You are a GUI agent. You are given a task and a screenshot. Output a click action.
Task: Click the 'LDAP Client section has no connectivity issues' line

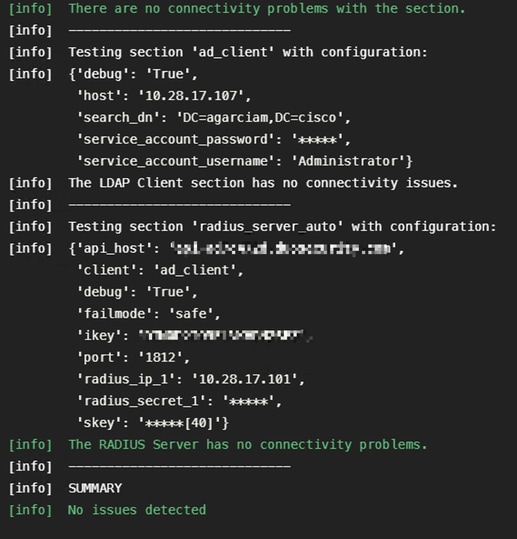(x=263, y=183)
